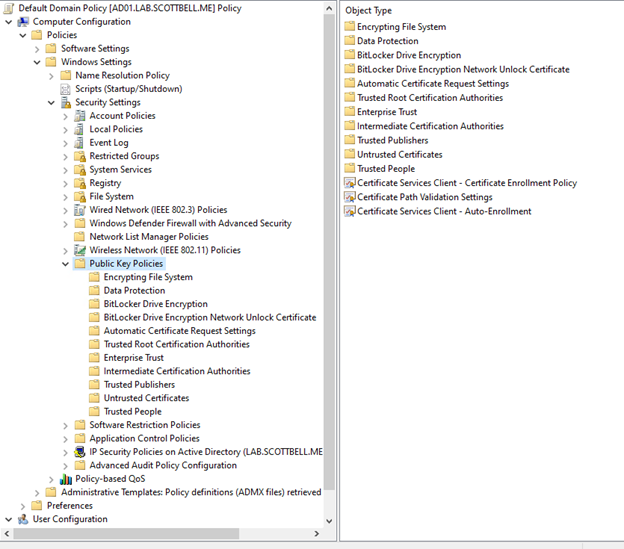Screen dimensions: 624x549
Task: Click the Policy-based QoS chart icon
Action: pyautogui.click(x=66, y=479)
